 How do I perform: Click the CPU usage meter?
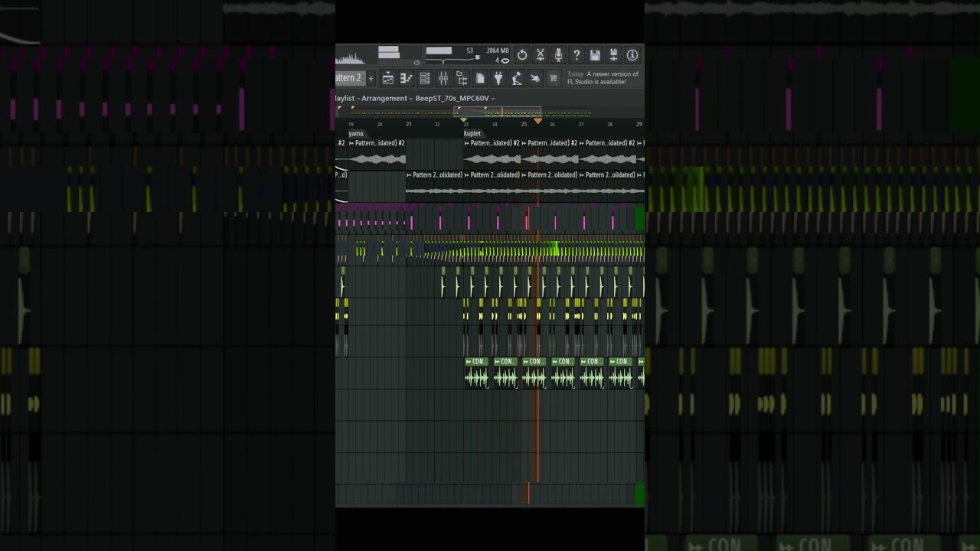coord(452,54)
